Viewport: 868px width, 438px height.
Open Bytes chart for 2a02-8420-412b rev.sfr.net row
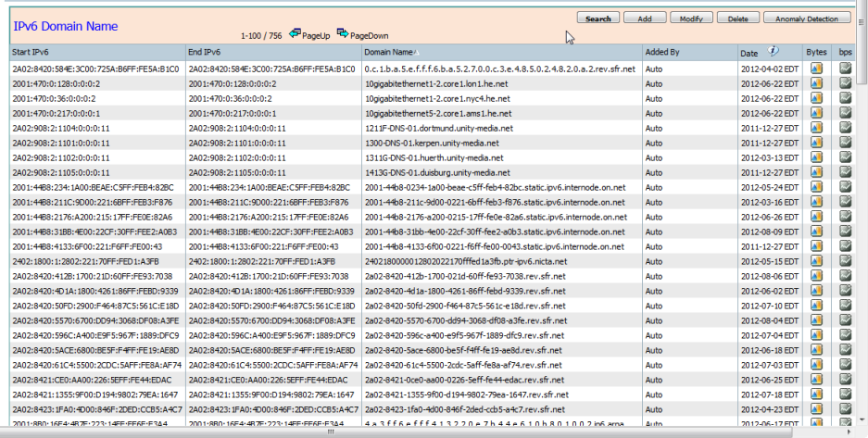(816, 276)
